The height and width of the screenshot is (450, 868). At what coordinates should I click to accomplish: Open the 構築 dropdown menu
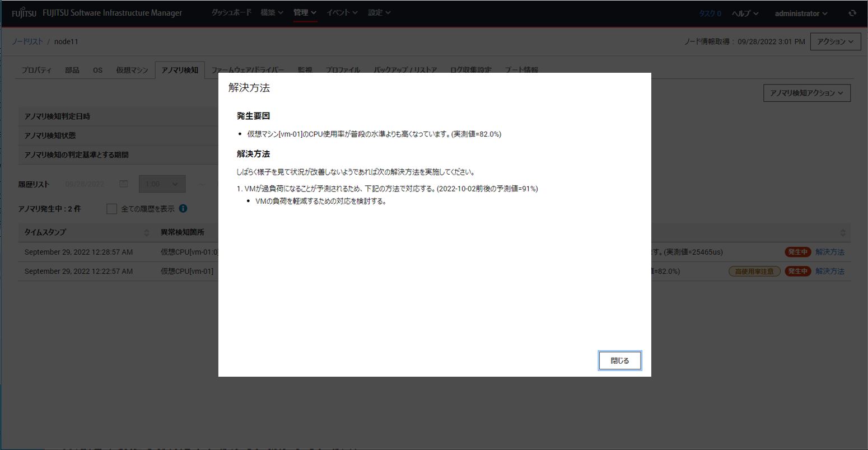272,12
